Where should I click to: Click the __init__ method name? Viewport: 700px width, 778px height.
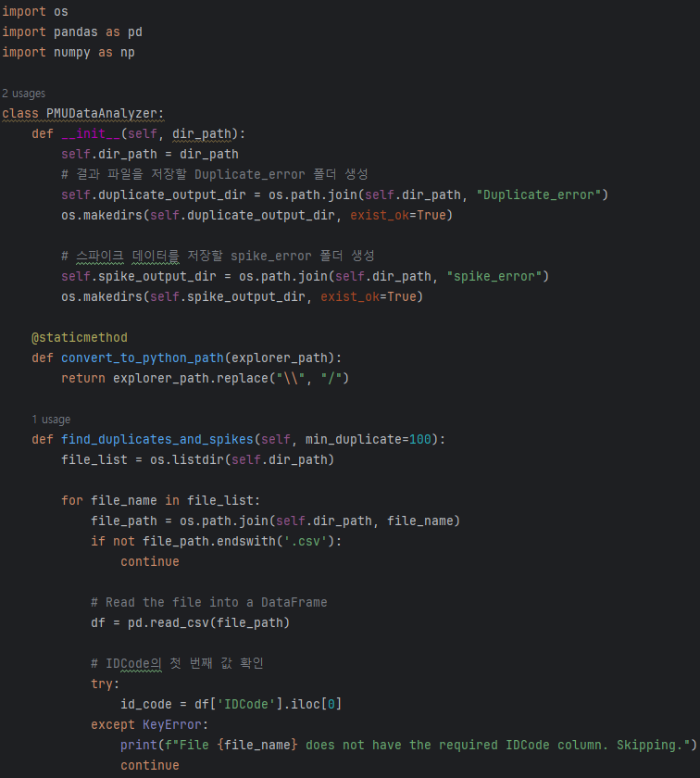click(x=92, y=134)
